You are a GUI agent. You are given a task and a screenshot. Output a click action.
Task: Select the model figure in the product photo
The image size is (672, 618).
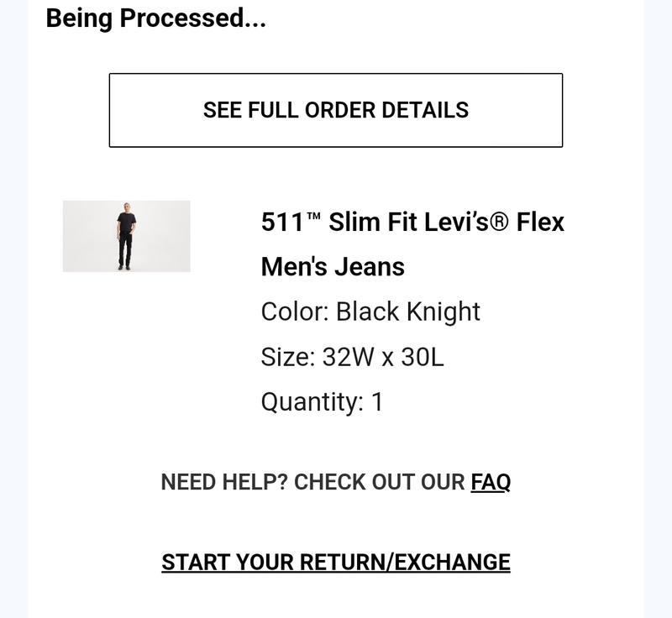point(126,236)
